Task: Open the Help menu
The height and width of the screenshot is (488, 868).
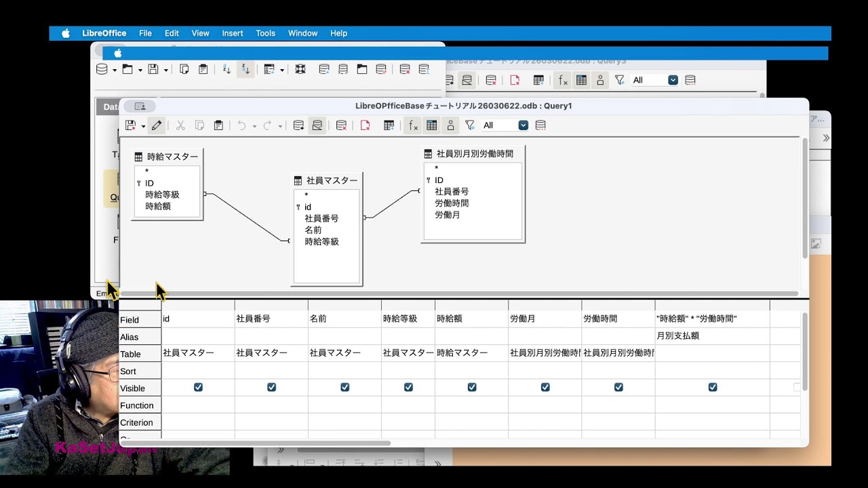Action: point(338,33)
